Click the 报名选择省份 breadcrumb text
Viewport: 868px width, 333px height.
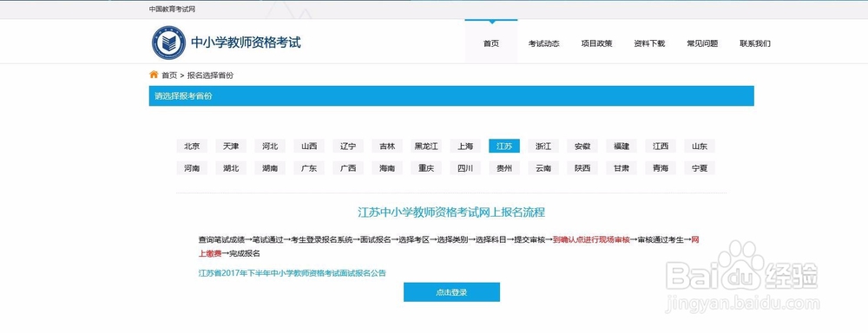(x=210, y=75)
